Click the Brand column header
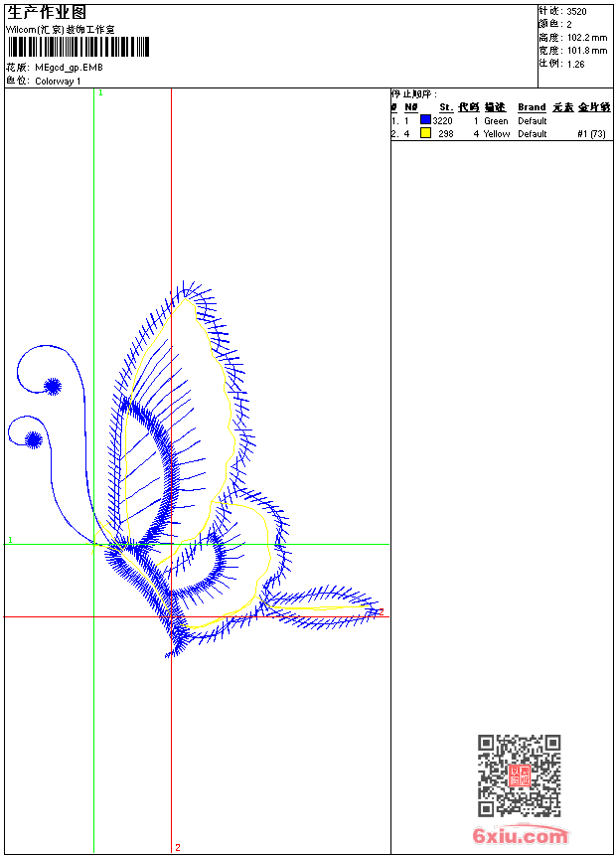The height and width of the screenshot is (855, 616). [x=532, y=107]
